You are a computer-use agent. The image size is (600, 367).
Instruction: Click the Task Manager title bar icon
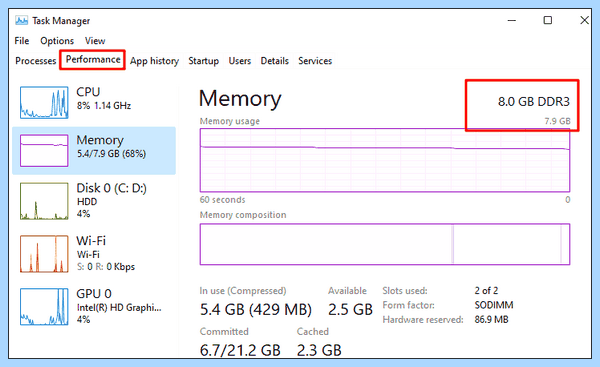21,20
